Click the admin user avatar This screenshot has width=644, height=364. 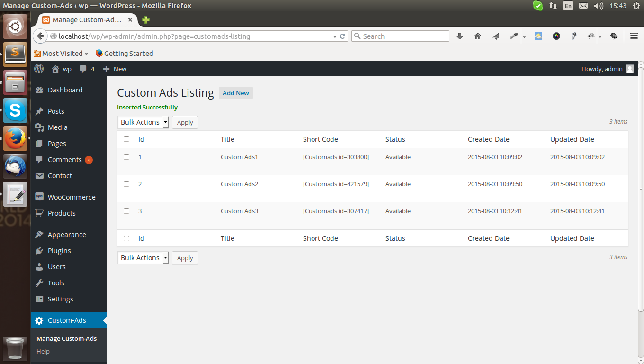point(630,69)
